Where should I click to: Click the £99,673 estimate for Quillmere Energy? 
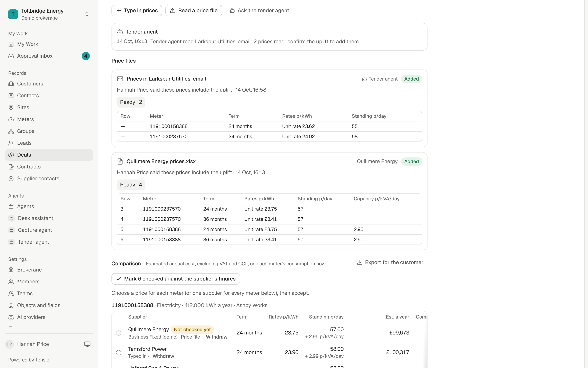(x=399, y=333)
